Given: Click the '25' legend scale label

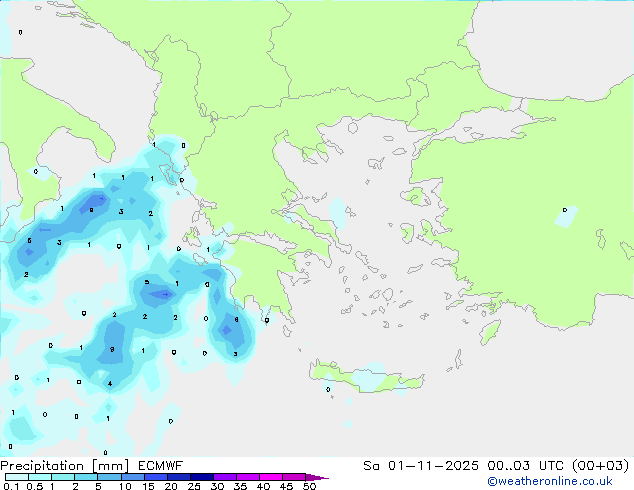Looking at the screenshot, I should click(194, 486).
